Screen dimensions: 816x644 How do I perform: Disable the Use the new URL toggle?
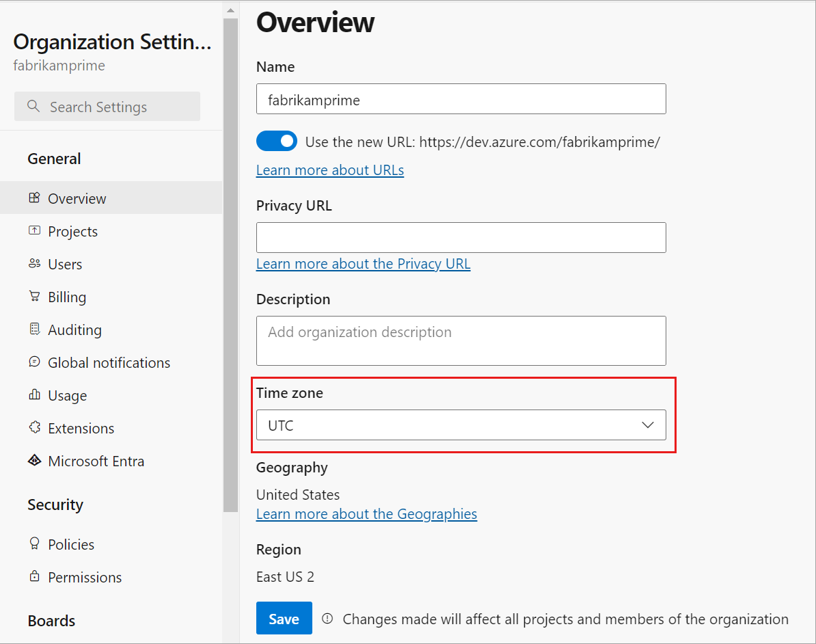click(277, 141)
